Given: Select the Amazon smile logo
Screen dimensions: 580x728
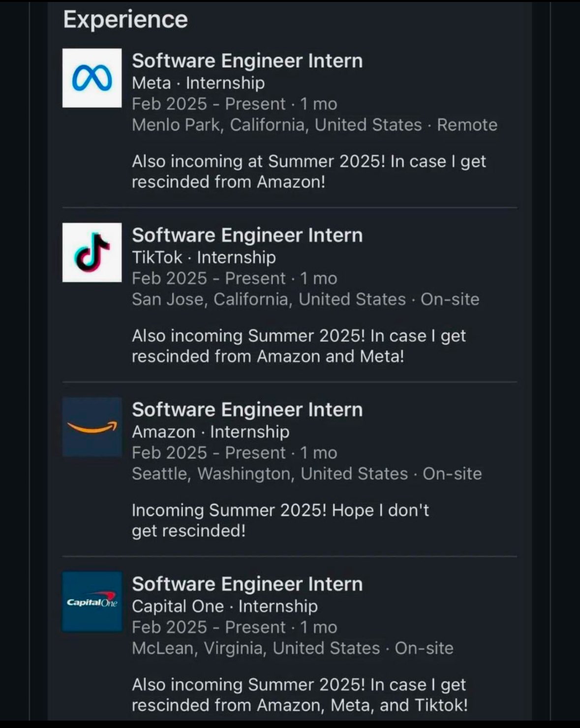Looking at the screenshot, I should point(92,427).
